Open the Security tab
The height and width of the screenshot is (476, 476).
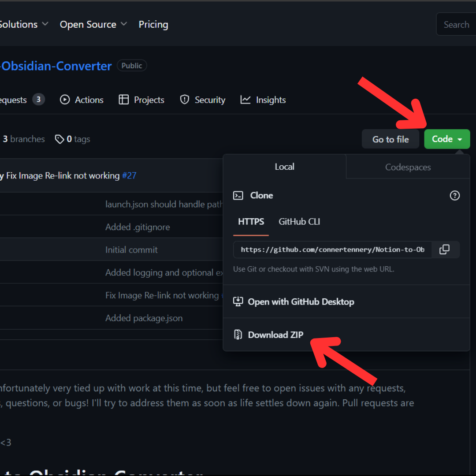(202, 100)
